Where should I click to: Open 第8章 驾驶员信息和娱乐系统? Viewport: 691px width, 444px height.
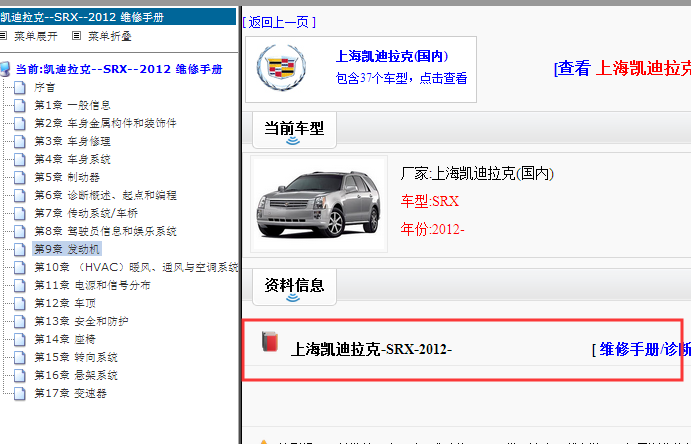pyautogui.click(x=105, y=232)
